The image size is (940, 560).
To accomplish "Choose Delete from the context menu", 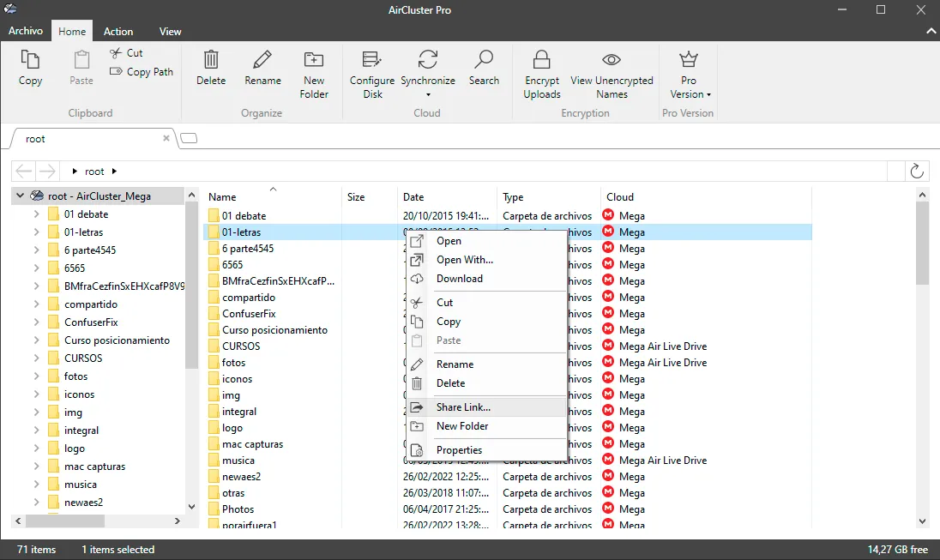I will point(486,383).
